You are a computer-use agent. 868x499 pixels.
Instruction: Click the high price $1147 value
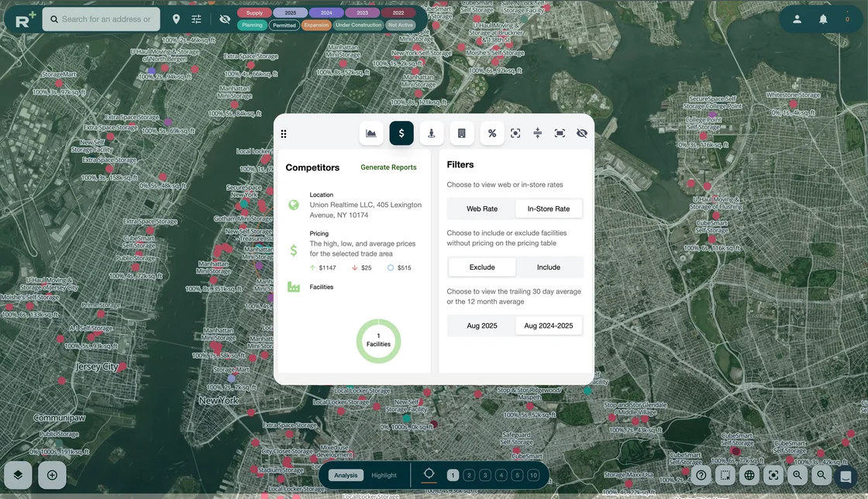(327, 268)
